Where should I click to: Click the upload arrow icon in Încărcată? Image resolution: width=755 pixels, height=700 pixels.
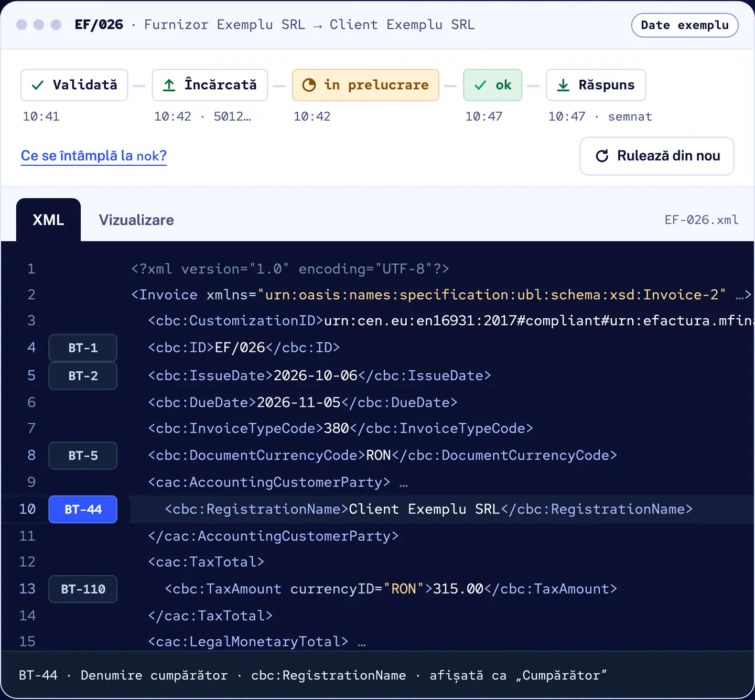click(169, 85)
